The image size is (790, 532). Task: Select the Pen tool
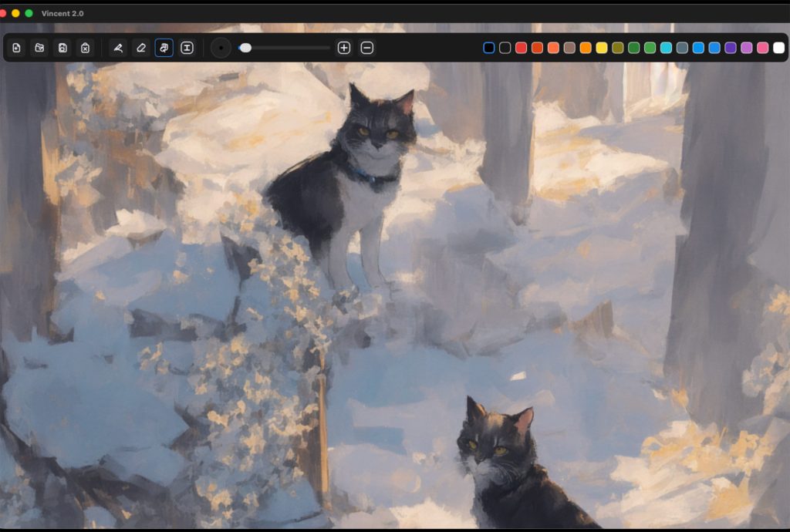point(117,47)
